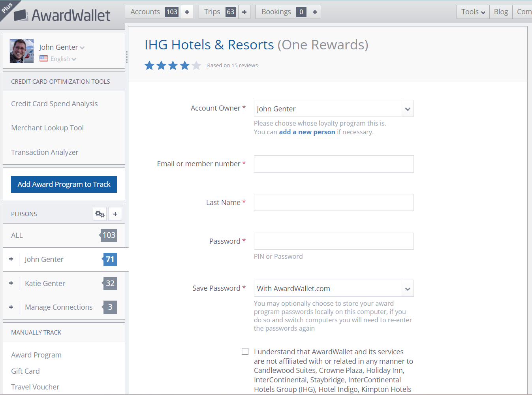Click the plus icon in the Persons header
Screen dimensions: 532x395
[x=115, y=214]
